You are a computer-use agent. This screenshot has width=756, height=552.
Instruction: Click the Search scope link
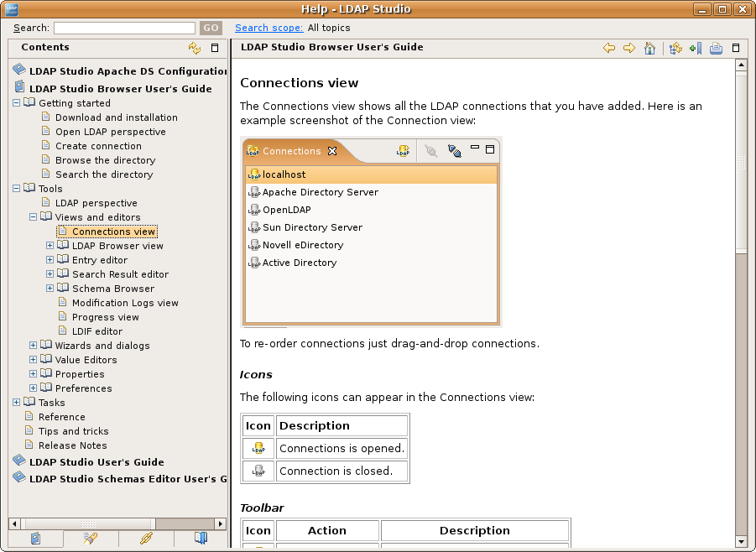pos(269,28)
